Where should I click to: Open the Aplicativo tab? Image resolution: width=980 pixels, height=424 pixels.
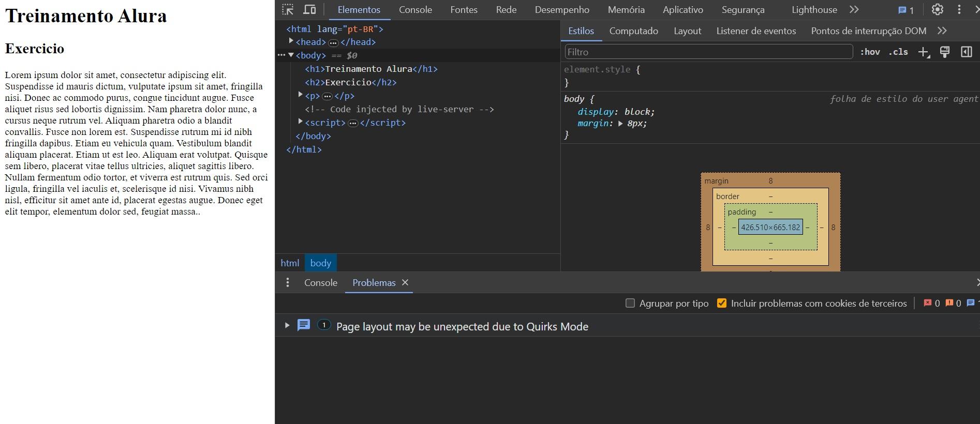(x=683, y=10)
